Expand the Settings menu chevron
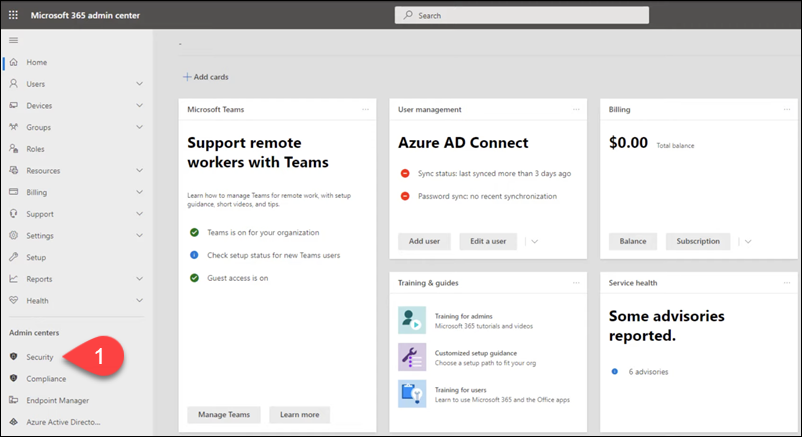Screen dimensions: 802x437 pos(139,235)
